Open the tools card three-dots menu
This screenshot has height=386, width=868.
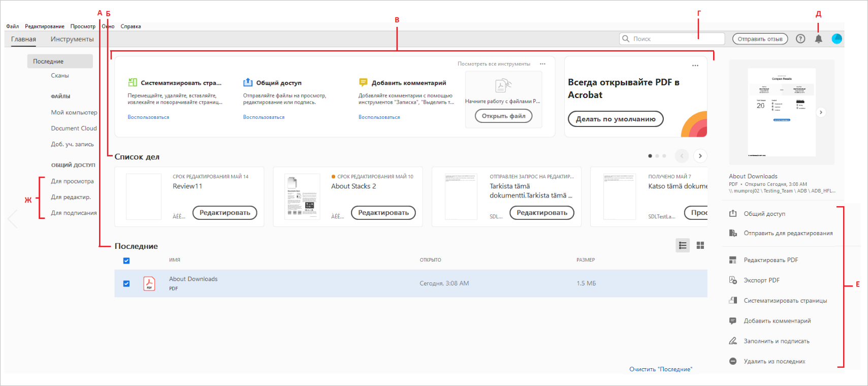click(542, 64)
